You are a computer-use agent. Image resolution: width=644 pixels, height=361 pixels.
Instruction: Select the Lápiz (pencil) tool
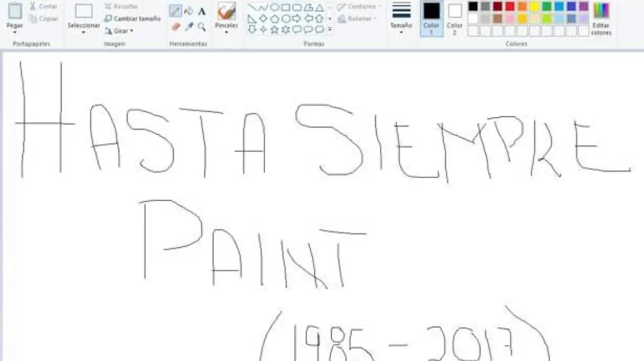(175, 10)
